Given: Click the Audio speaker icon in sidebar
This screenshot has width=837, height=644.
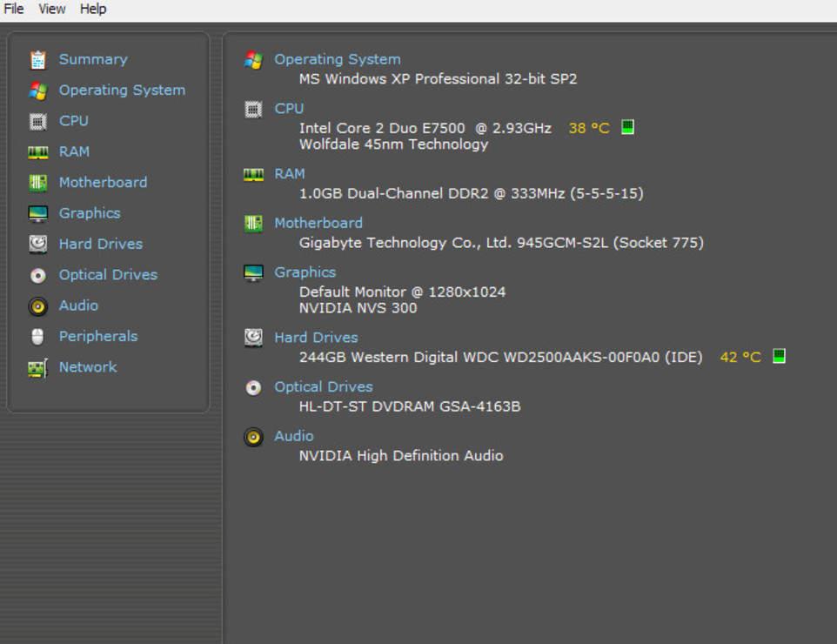Looking at the screenshot, I should [37, 306].
